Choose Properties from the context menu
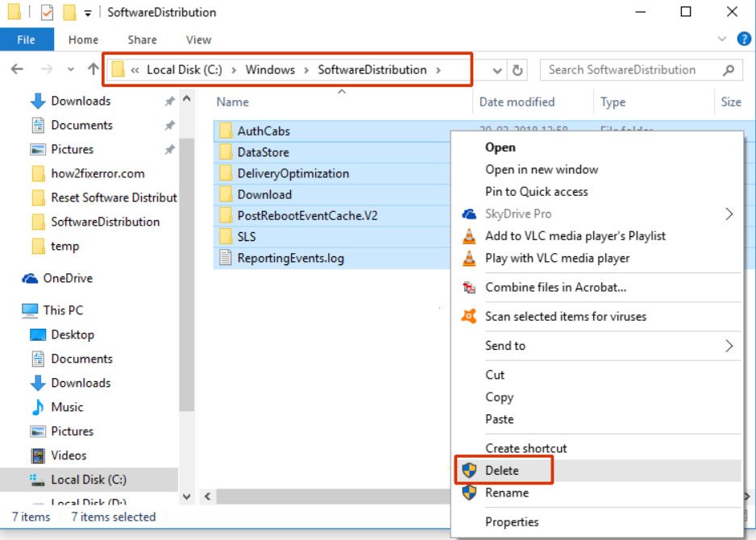The height and width of the screenshot is (540, 756). pyautogui.click(x=512, y=521)
